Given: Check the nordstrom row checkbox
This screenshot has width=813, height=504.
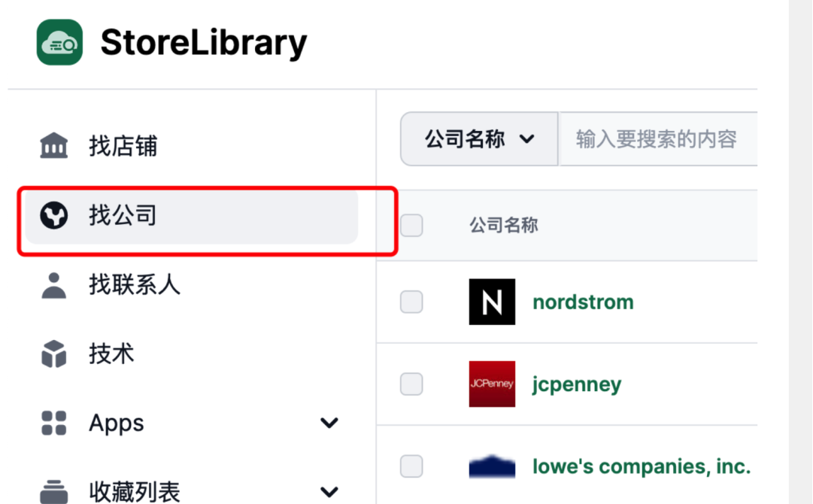Looking at the screenshot, I should (411, 302).
